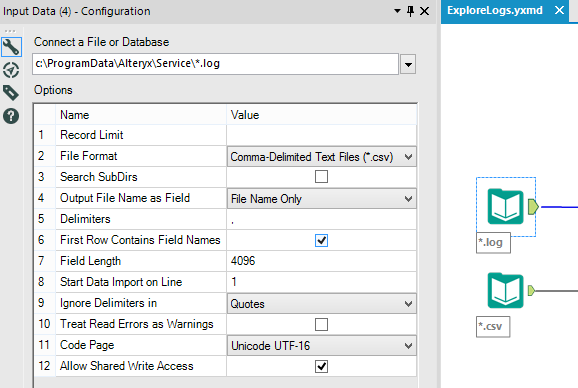The width and height of the screenshot is (578, 388).
Task: Select Output File Name as Field label
Action: [125, 198]
